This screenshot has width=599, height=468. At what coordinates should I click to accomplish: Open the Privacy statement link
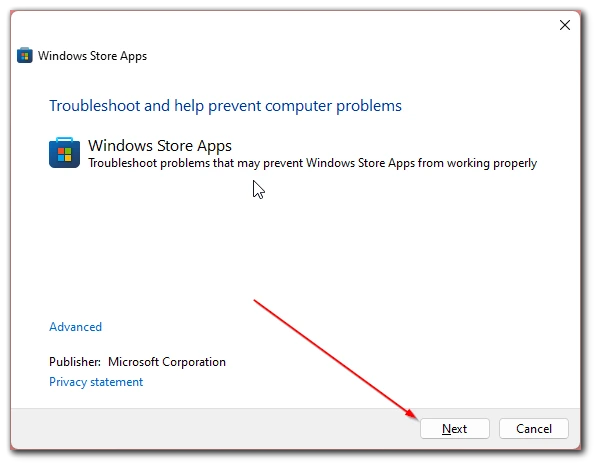(96, 382)
